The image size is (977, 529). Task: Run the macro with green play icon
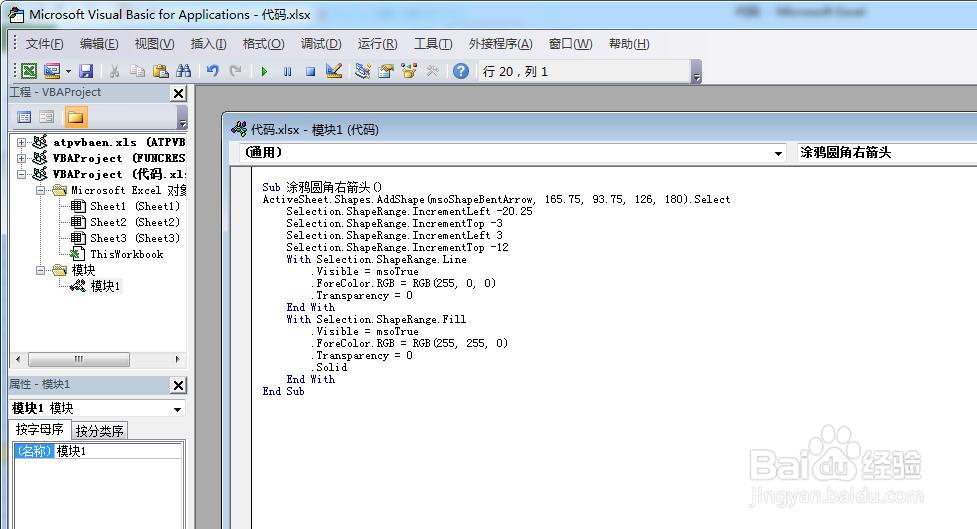click(x=264, y=72)
